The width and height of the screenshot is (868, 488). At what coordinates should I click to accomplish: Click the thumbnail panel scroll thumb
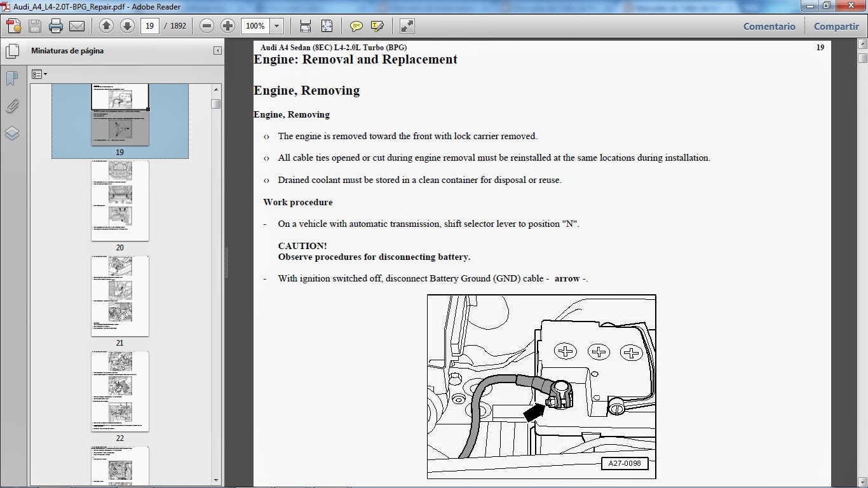216,104
